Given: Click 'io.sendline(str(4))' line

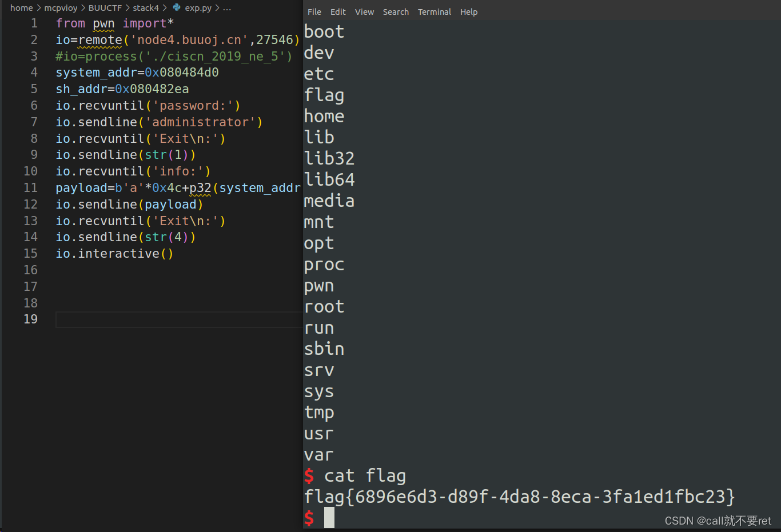Looking at the screenshot, I should click(126, 237).
